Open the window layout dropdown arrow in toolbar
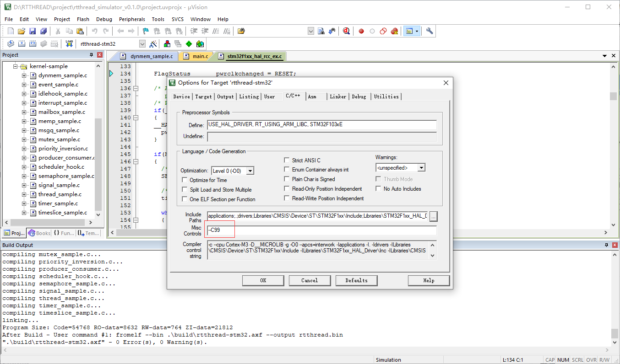The height and width of the screenshot is (364, 620). click(417, 31)
